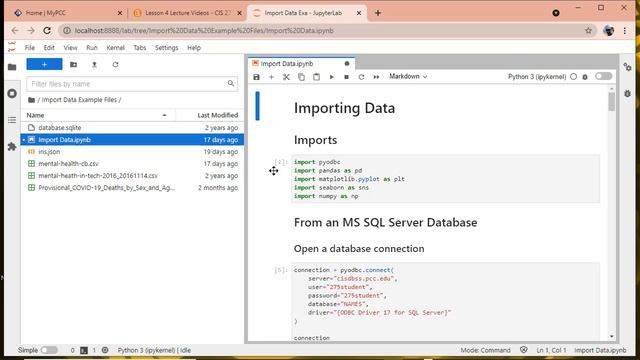640x360 pixels.
Task: Reload the page in the browser
Action: (47, 31)
